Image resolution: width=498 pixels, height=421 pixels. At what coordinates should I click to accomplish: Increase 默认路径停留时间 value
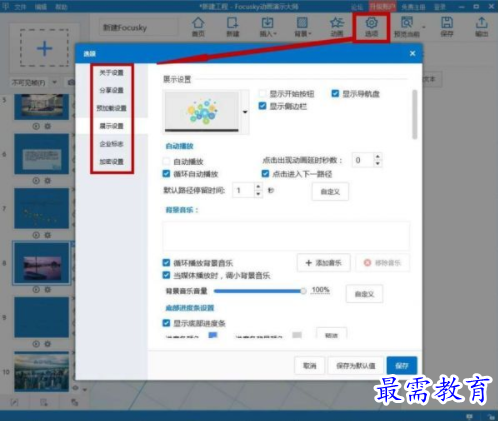pos(258,187)
